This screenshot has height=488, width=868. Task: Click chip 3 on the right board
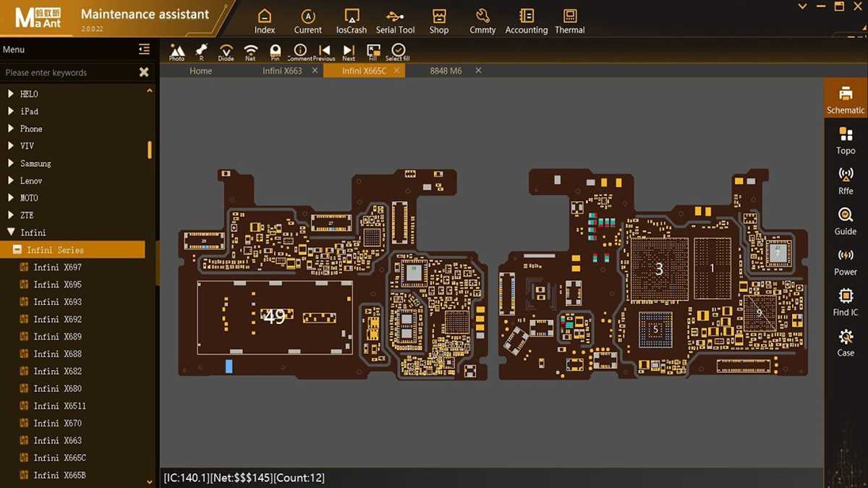pyautogui.click(x=659, y=269)
